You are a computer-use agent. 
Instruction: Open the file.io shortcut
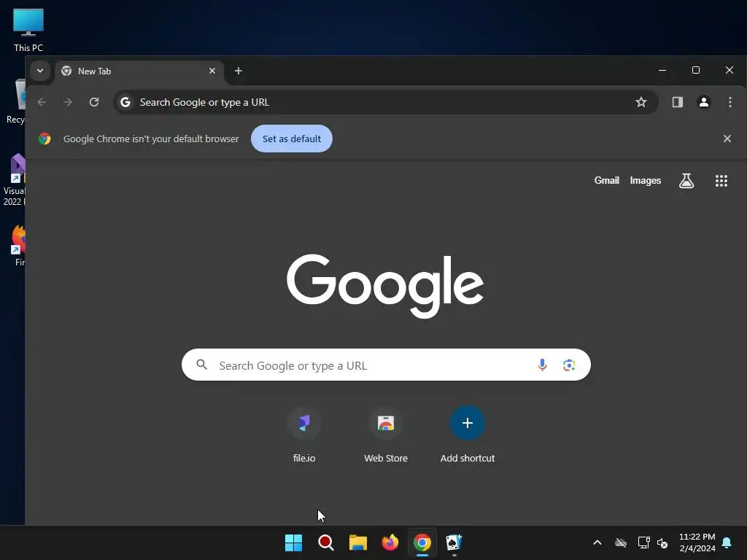click(304, 435)
